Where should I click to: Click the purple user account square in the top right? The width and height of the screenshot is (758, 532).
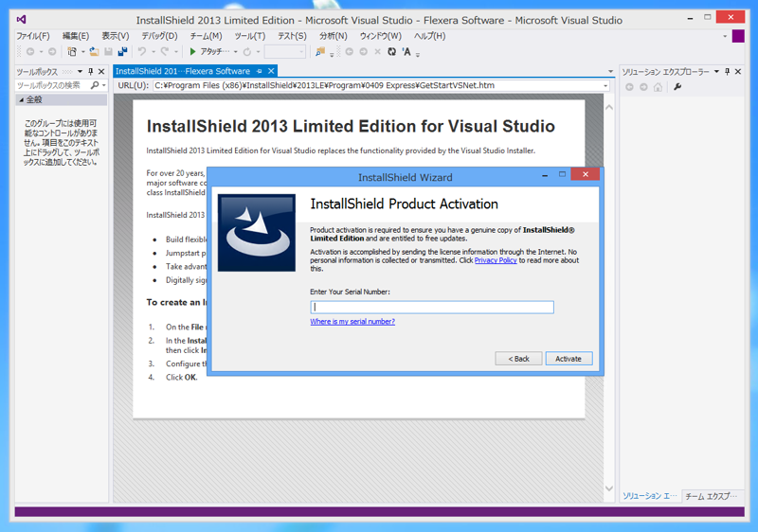coord(738,36)
